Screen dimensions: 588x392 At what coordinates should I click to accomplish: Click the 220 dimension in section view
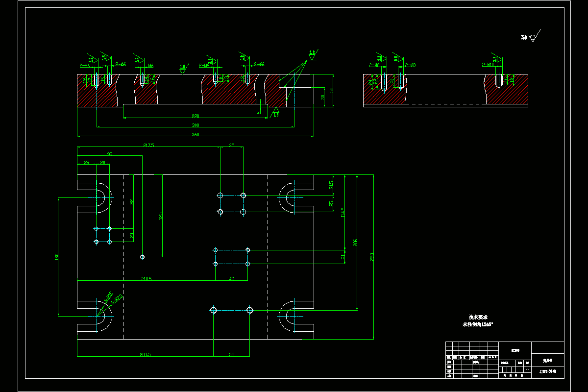coord(195,116)
